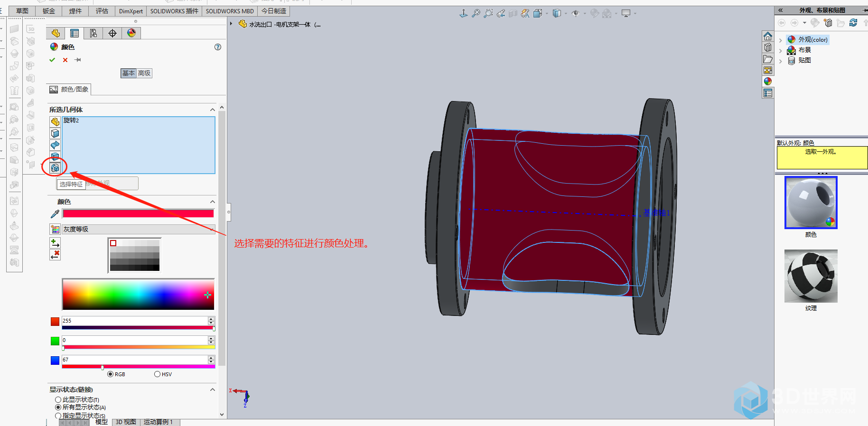Switch to the PropertyManager tab
The height and width of the screenshot is (426, 868).
click(75, 33)
